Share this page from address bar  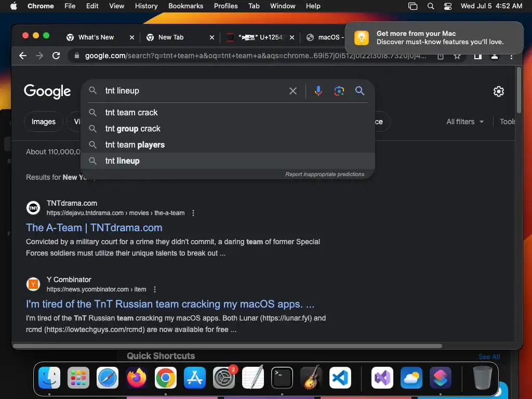[441, 56]
